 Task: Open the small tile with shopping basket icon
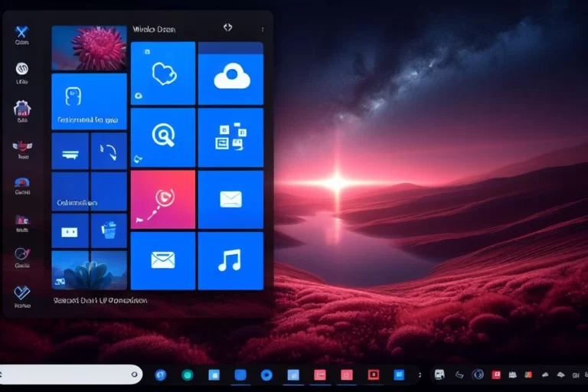pos(109,230)
